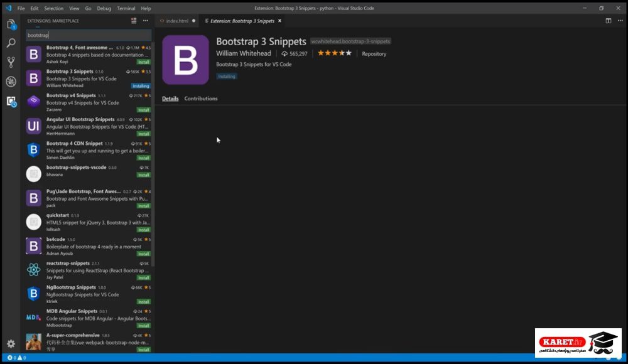Open the Selection menu

point(53,8)
